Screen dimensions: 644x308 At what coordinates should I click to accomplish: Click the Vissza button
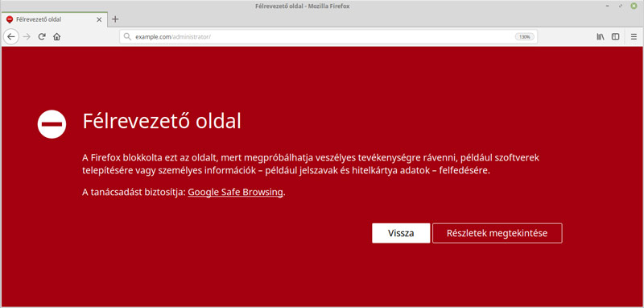click(x=401, y=233)
